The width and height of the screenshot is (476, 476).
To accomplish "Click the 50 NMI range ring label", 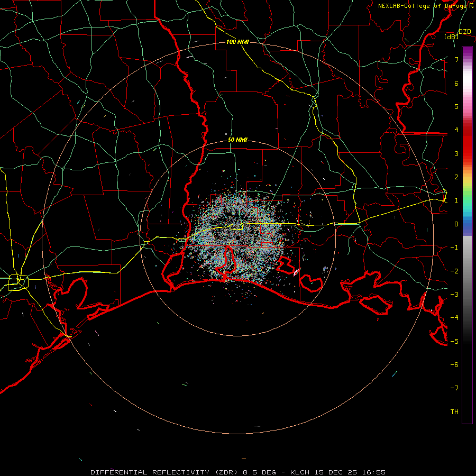I will (x=237, y=140).
